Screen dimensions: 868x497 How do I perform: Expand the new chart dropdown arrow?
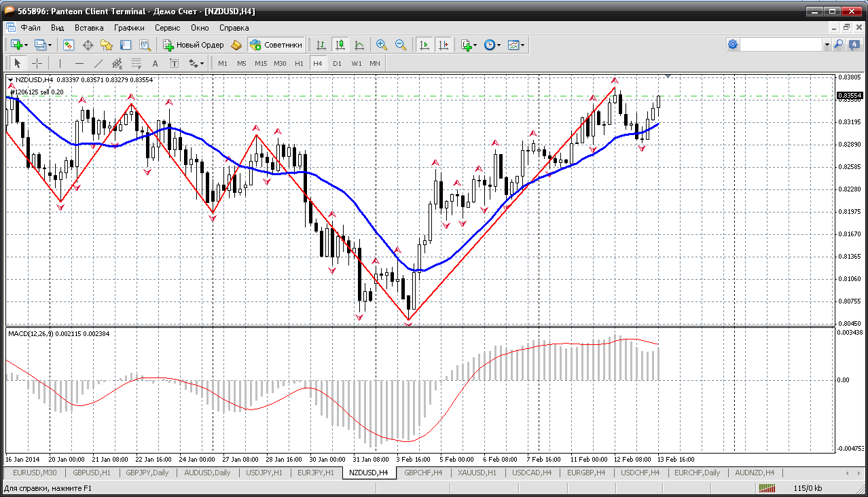26,45
